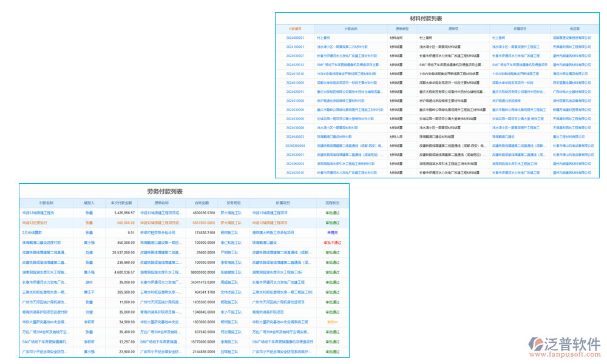Open supplier 成都展望设备租赁有限公司

[571, 38]
